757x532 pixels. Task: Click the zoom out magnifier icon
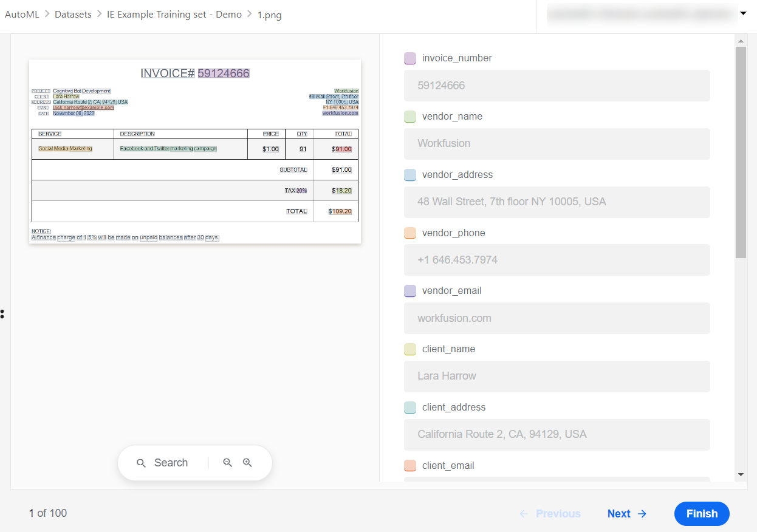click(x=228, y=463)
